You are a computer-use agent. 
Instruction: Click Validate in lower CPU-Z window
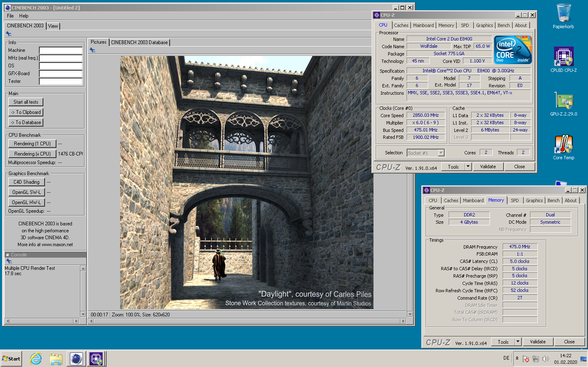538,342
